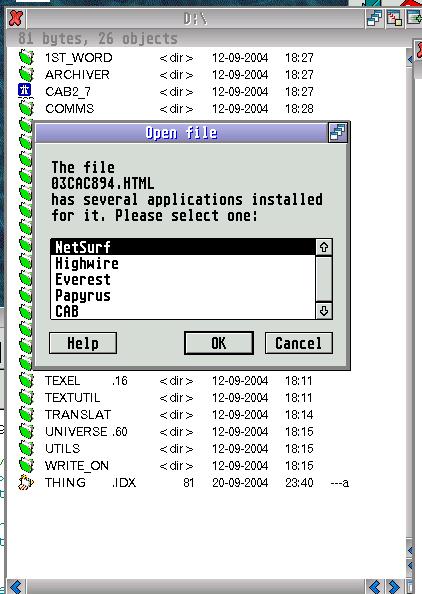Screen dimensions: 422x594
Task: Click the COMMS folder name
Action: 69,109
